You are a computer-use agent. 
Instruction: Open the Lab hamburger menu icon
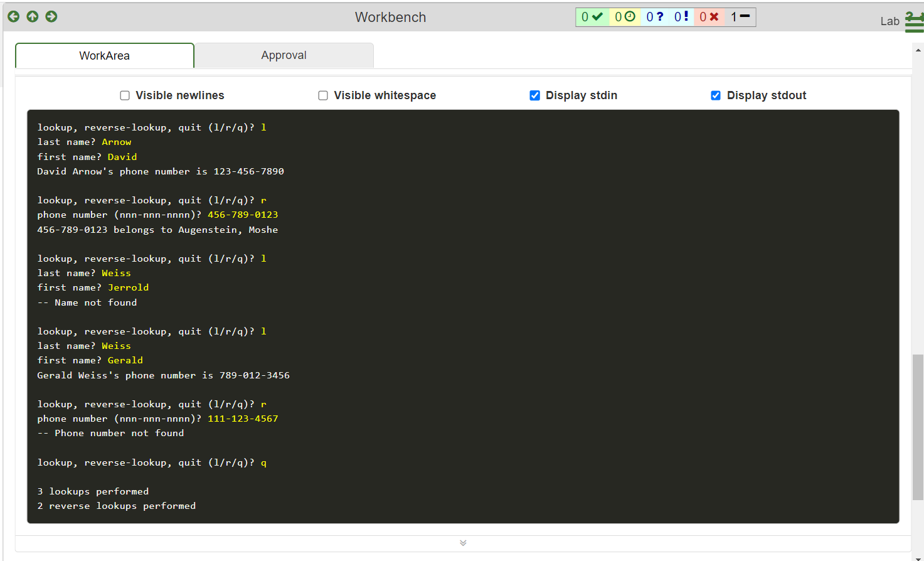(x=915, y=21)
